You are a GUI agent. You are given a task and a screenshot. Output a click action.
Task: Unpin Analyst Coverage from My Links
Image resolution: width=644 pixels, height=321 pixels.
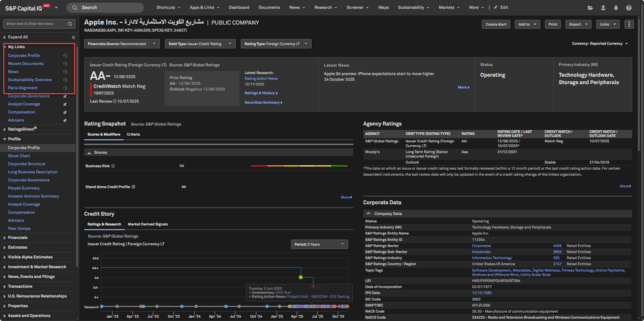click(x=65, y=104)
